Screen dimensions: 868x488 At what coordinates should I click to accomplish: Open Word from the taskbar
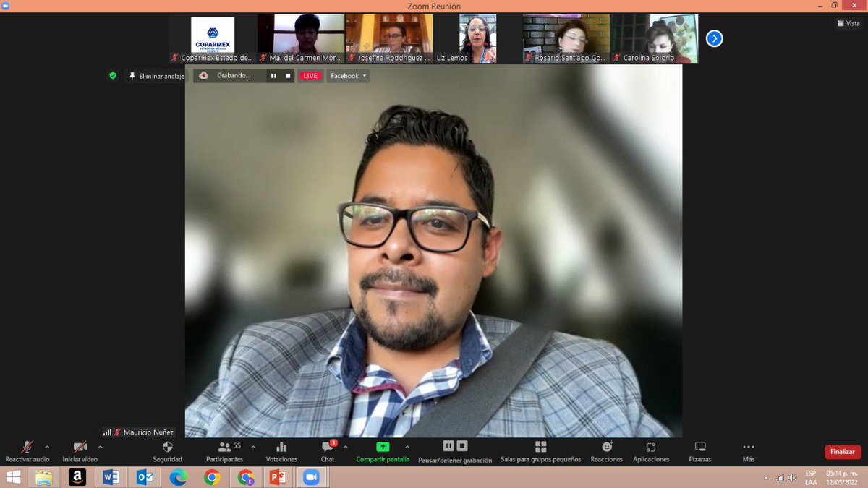pyautogui.click(x=111, y=477)
